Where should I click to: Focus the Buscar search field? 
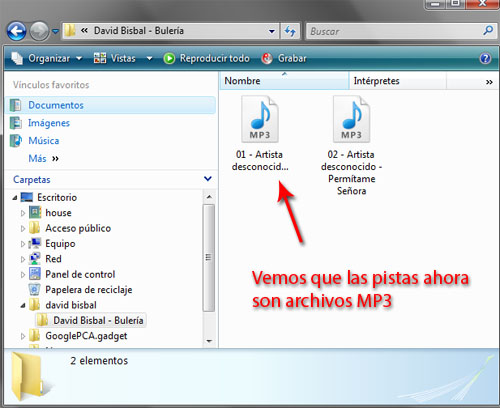(x=394, y=31)
